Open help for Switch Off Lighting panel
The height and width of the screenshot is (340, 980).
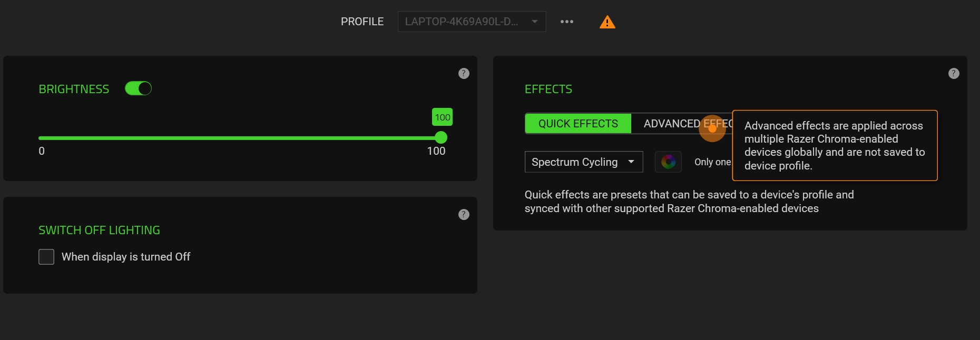pyautogui.click(x=464, y=214)
